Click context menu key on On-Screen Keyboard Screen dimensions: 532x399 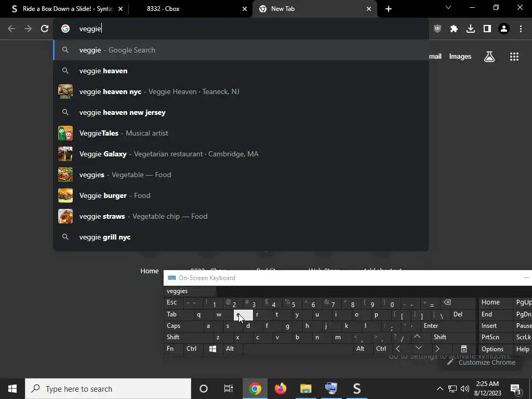coord(464,349)
